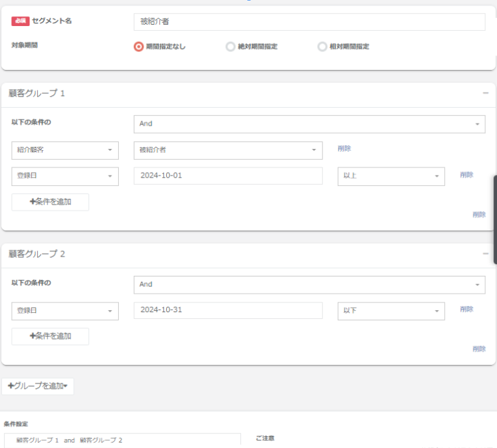
Task: Open 登録日 field dropdown in 顧客グループ 1
Action: point(65,176)
